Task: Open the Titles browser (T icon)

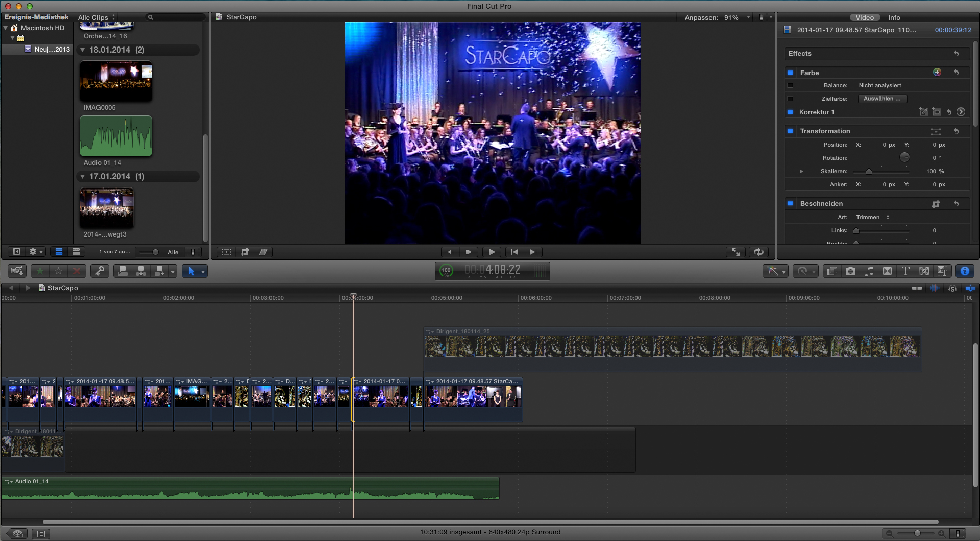Action: (x=905, y=271)
